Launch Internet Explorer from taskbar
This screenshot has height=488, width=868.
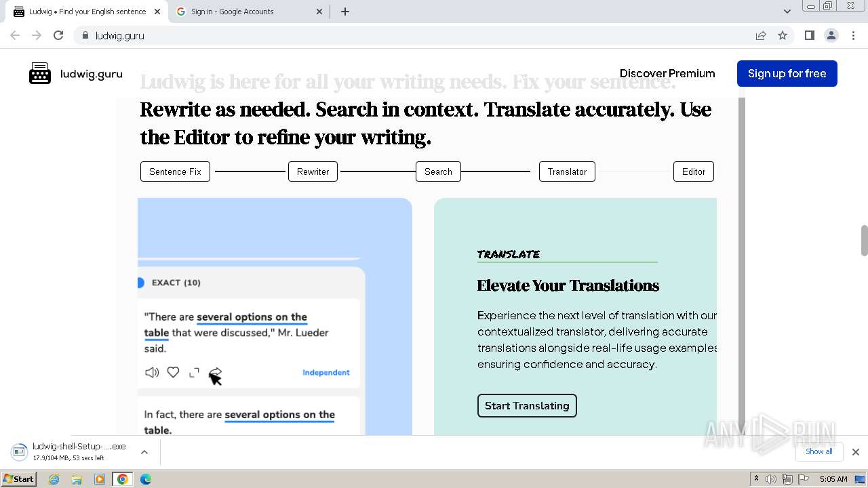54,479
